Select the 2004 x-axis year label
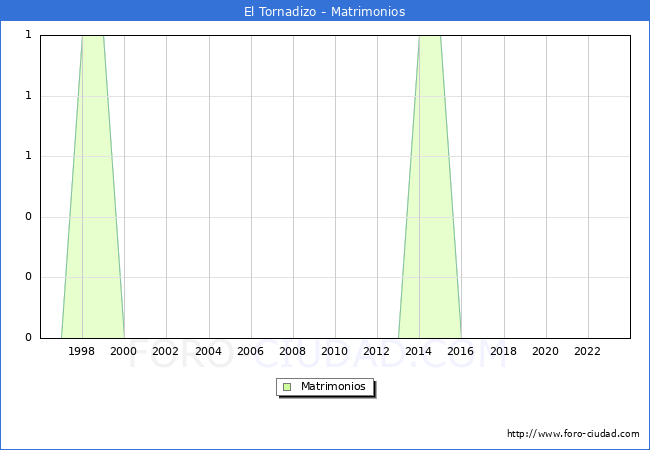Screen dimensions: 650x450 (x=208, y=351)
